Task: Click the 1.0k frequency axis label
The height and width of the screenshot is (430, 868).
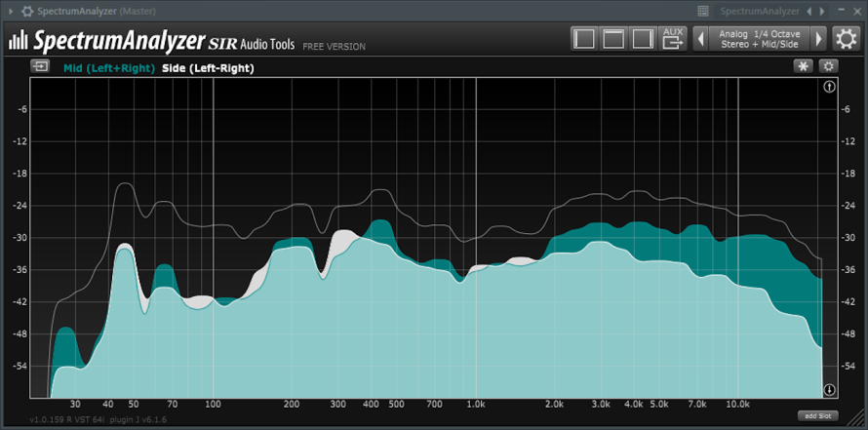Action: click(476, 404)
